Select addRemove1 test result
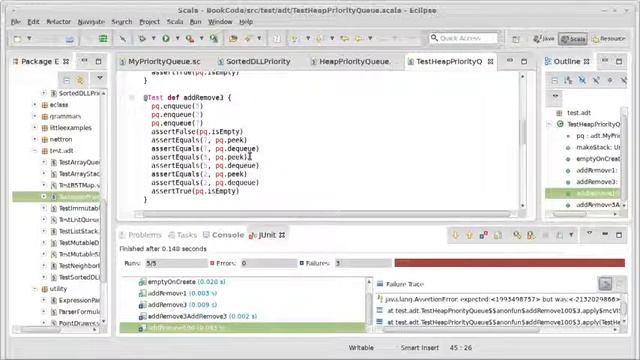640x360 pixels. 182,293
